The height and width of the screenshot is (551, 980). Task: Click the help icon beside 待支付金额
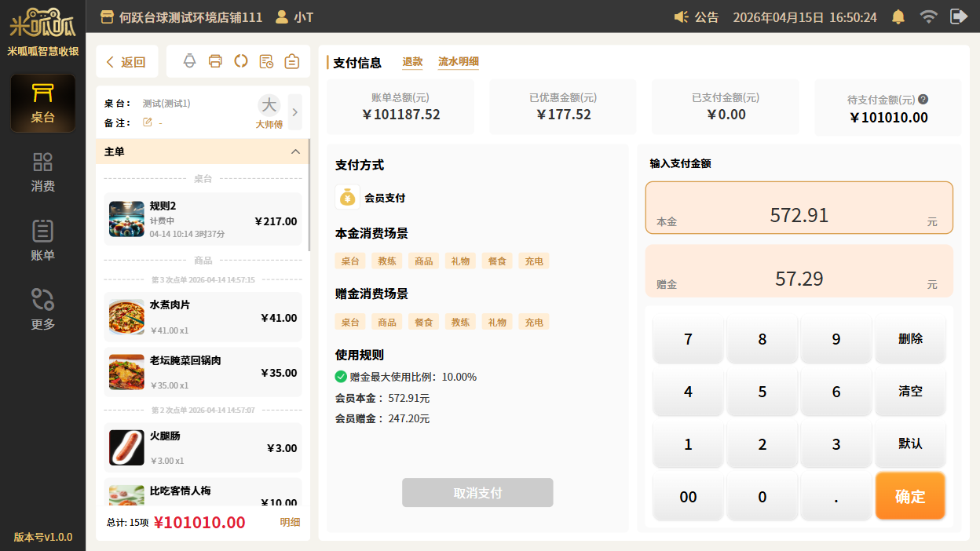coord(923,100)
